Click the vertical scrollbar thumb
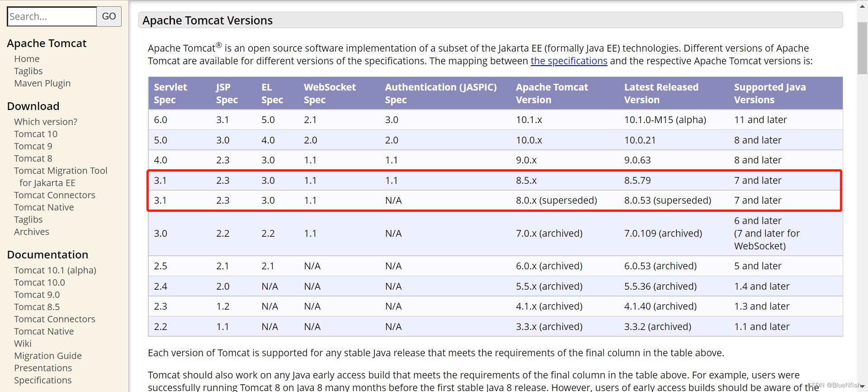This screenshot has width=868, height=392. pyautogui.click(x=862, y=48)
